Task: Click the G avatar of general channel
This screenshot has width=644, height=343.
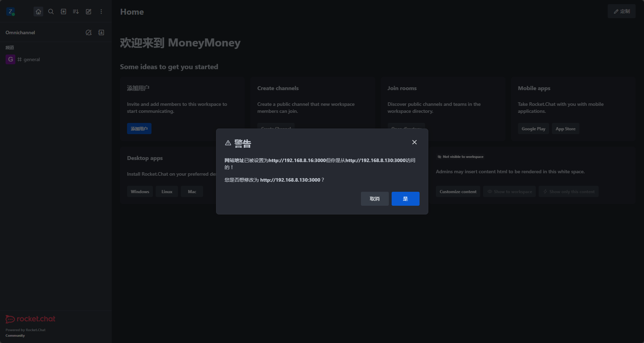Action: pyautogui.click(x=10, y=59)
